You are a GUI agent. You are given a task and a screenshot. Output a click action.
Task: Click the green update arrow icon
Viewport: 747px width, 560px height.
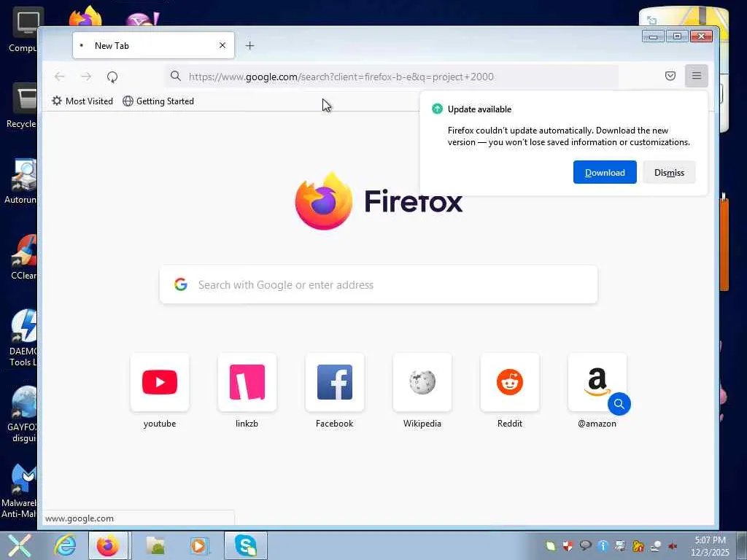(437, 109)
